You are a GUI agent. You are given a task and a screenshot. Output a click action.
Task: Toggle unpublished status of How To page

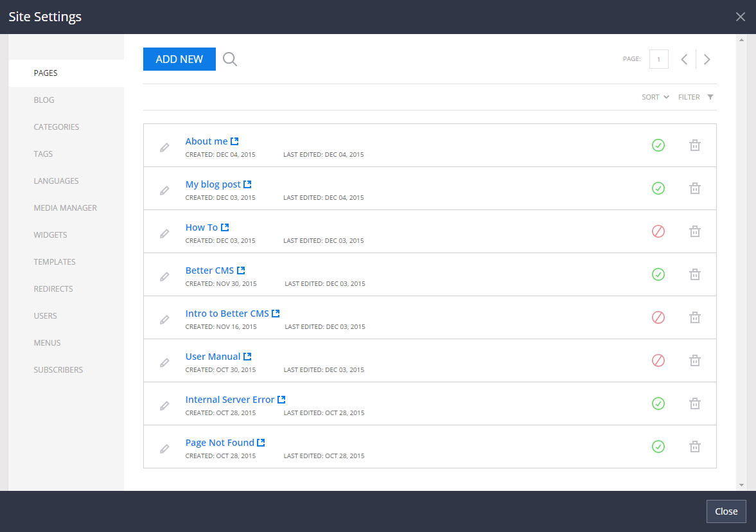click(x=658, y=231)
